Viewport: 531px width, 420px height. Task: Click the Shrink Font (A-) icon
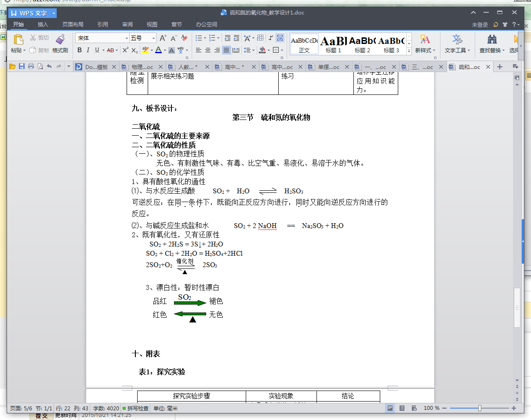(174, 38)
